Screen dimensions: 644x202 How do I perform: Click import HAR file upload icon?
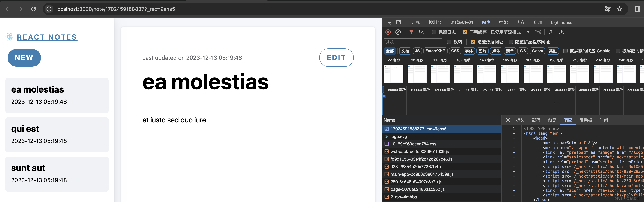551,32
